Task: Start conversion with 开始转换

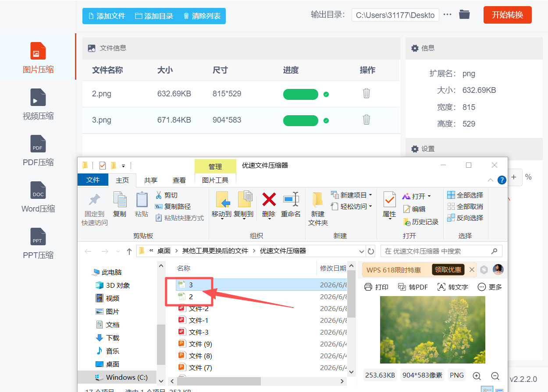Action: tap(507, 15)
